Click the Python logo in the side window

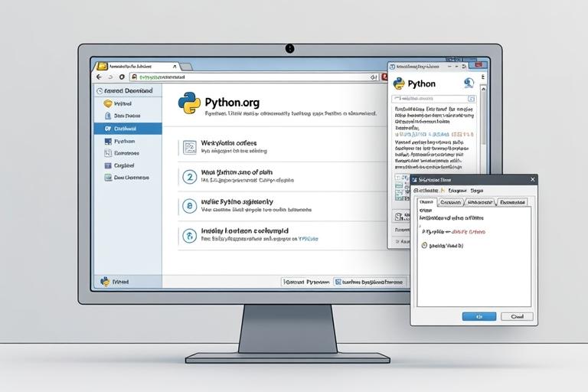(x=399, y=83)
